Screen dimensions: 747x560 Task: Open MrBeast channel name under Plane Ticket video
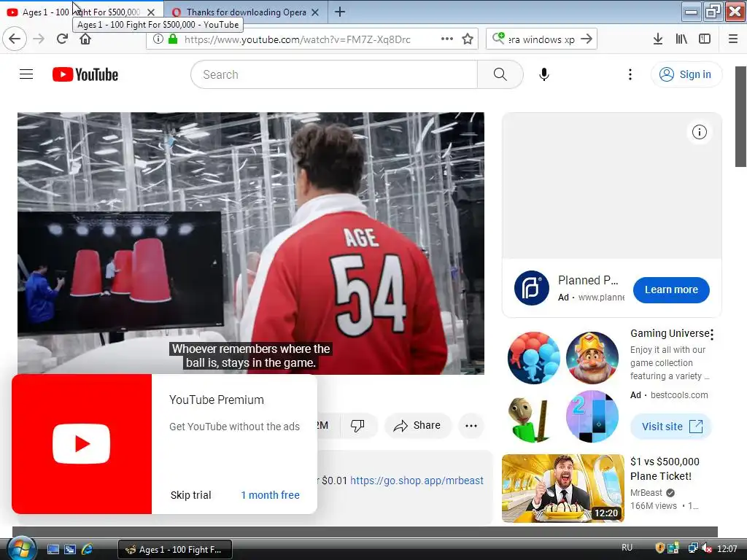coord(646,492)
